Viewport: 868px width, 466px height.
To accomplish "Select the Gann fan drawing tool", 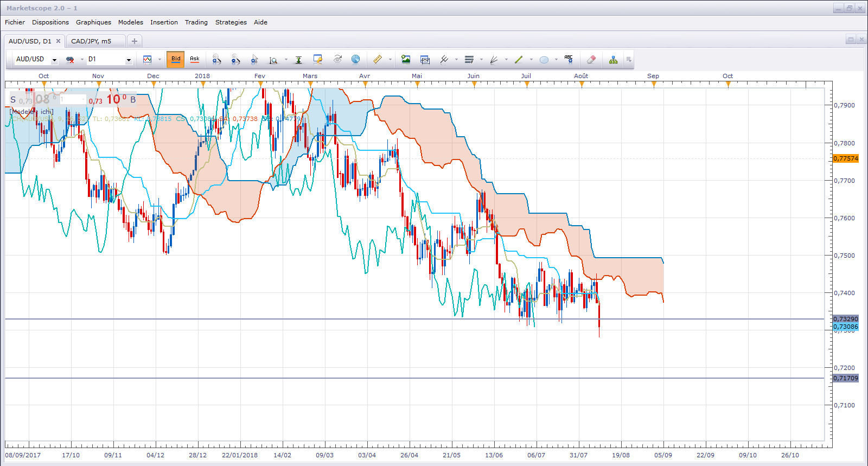I will tap(494, 60).
